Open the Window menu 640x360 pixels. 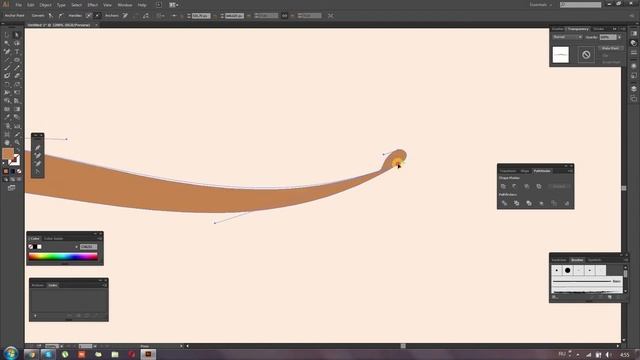tap(124, 5)
